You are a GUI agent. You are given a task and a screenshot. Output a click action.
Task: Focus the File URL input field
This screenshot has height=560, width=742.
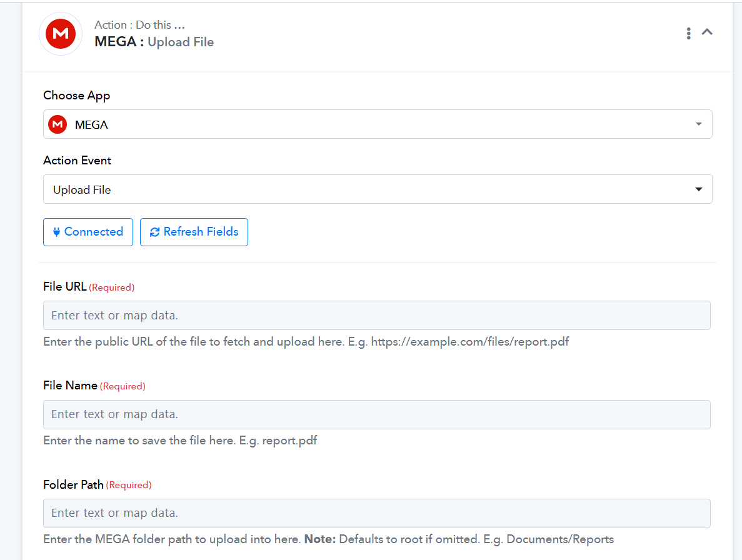point(377,316)
